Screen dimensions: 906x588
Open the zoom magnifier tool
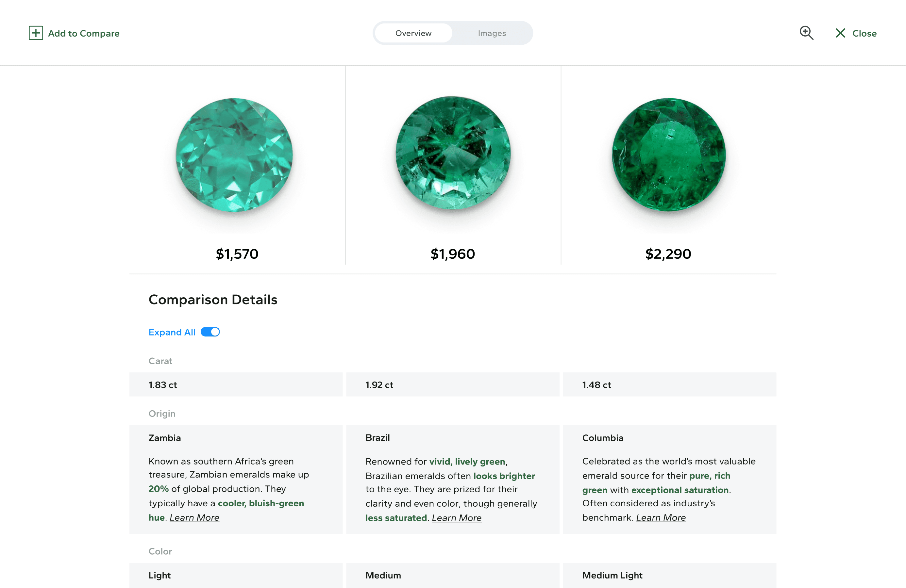tap(806, 33)
